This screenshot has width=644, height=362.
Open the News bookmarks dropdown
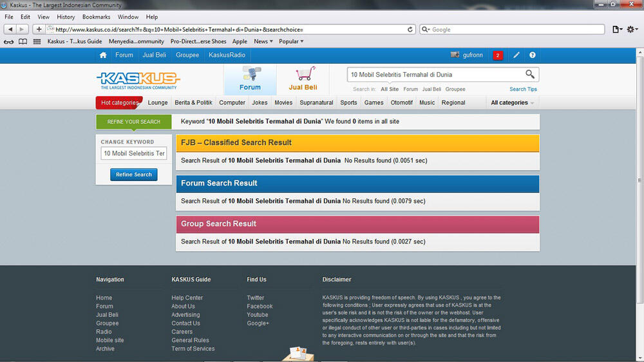[263, 41]
